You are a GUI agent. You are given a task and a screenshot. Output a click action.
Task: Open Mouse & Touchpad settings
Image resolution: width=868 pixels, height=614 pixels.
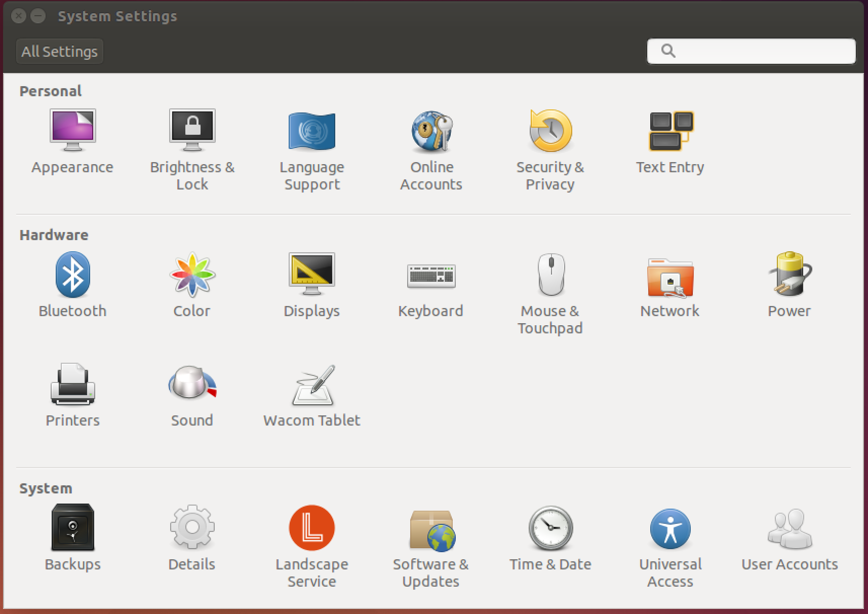pos(550,275)
